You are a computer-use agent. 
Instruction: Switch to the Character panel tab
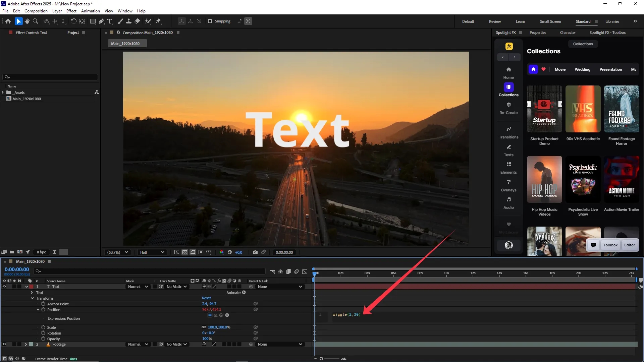pos(568,33)
